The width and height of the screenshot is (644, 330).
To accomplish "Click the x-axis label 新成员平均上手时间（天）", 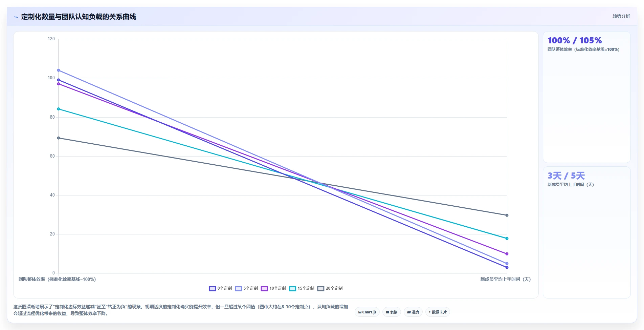I will click(x=506, y=279).
